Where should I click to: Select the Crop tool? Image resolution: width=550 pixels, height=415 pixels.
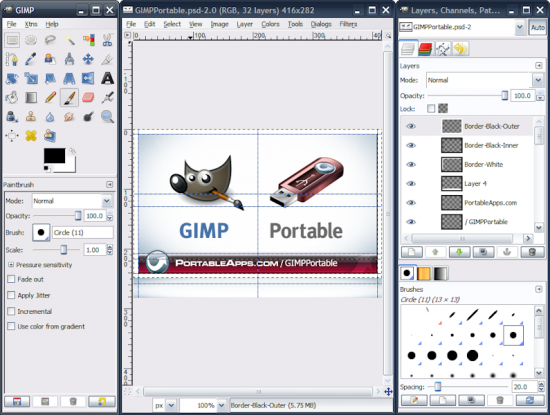(107, 59)
